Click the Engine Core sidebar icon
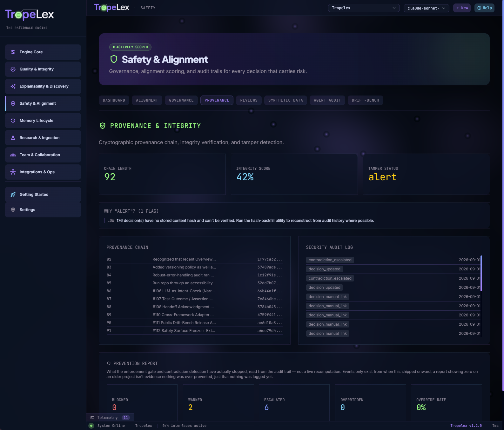Screen dimensions: 504x430 [13, 52]
